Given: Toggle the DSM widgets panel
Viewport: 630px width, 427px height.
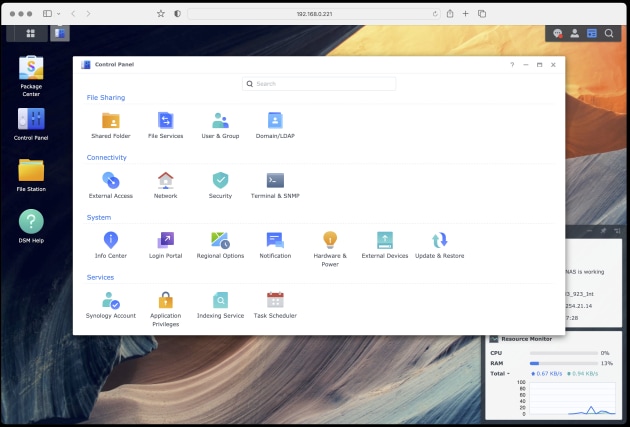Looking at the screenshot, I should coord(592,33).
